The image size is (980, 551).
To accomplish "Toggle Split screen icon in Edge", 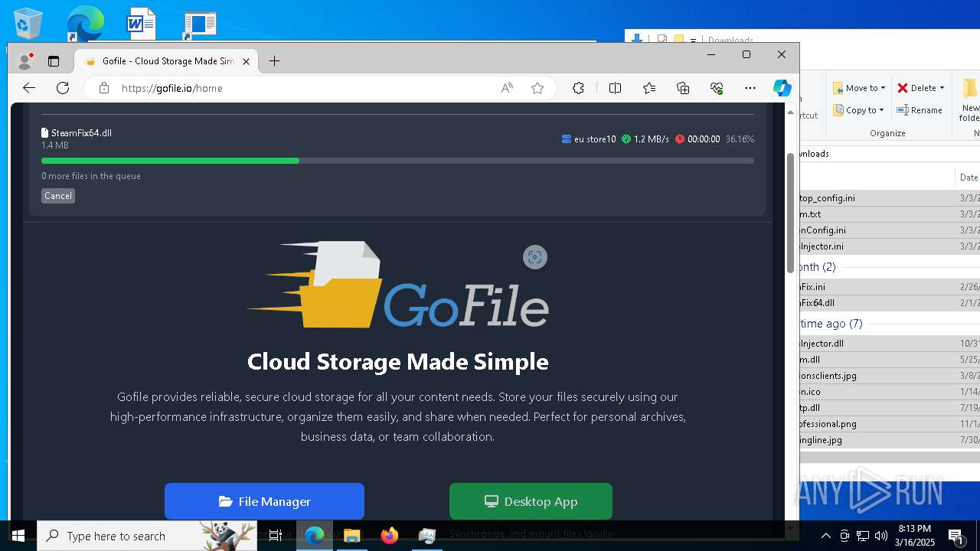I will pos(615,88).
